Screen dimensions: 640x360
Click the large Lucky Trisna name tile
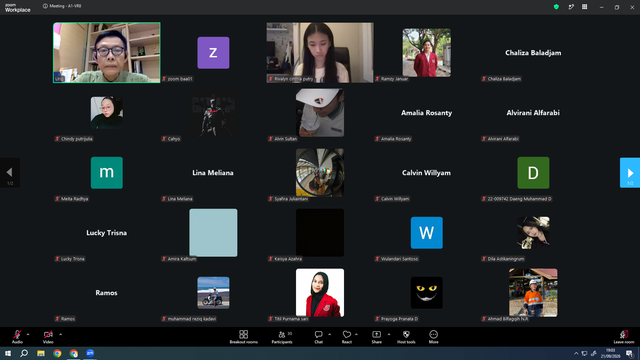coord(107,233)
